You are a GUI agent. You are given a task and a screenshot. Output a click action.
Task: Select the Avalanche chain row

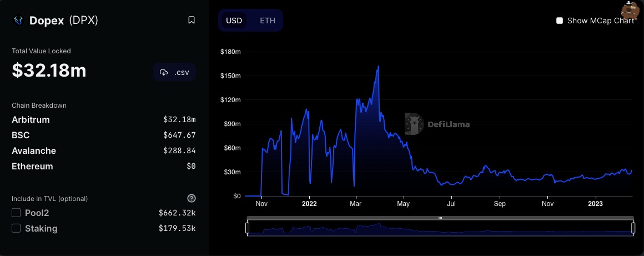click(103, 151)
